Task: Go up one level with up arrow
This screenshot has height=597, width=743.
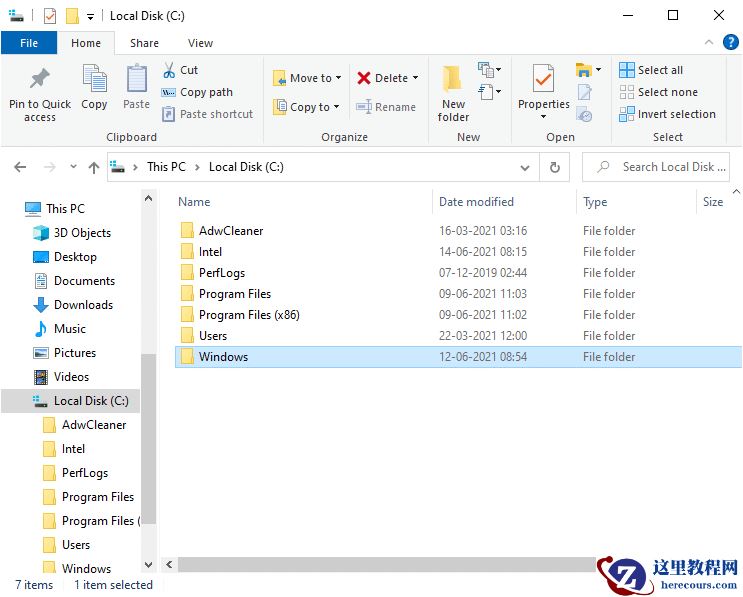Action: click(x=94, y=167)
